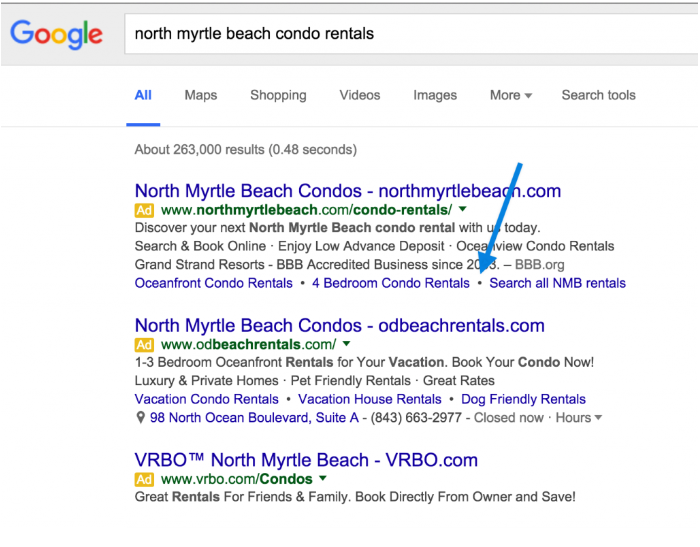The height and width of the screenshot is (547, 700).
Task: Open Search all NMB rentals sitelink
Action: tap(557, 283)
